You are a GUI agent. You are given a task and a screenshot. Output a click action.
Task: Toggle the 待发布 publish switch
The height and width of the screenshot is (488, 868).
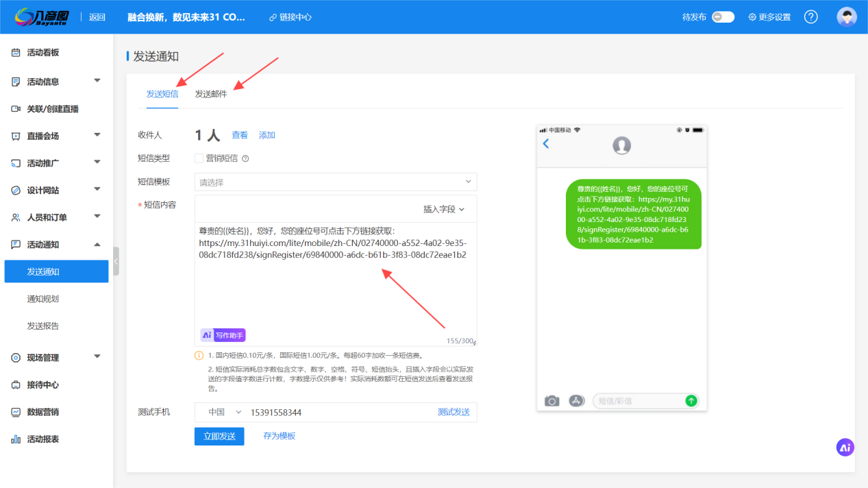coord(723,17)
